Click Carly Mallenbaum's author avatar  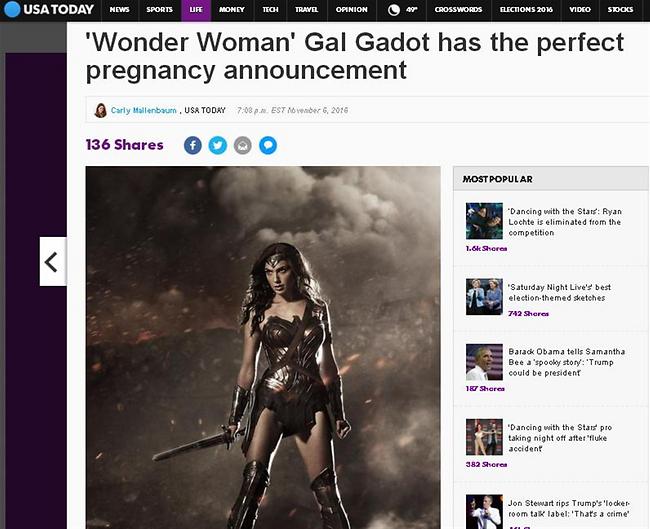100,110
